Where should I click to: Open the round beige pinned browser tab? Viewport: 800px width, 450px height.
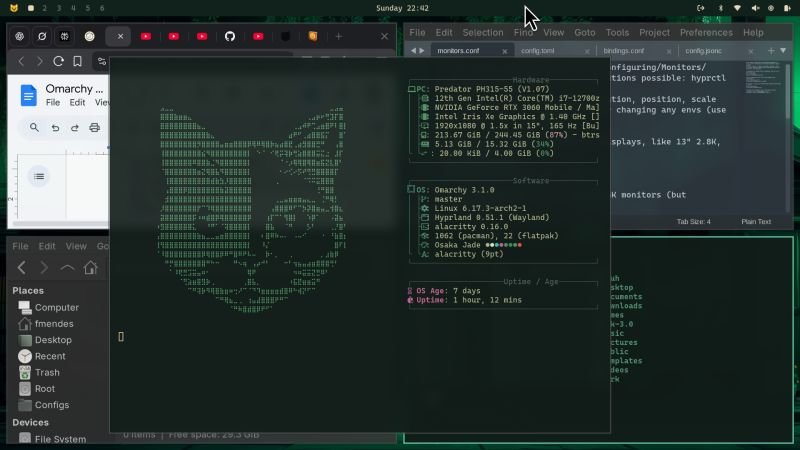pos(89,36)
